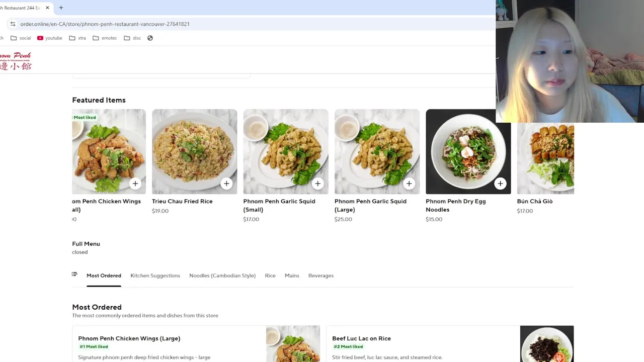Jump to the Rice tab
This screenshot has height=362, width=644.
point(270,276)
